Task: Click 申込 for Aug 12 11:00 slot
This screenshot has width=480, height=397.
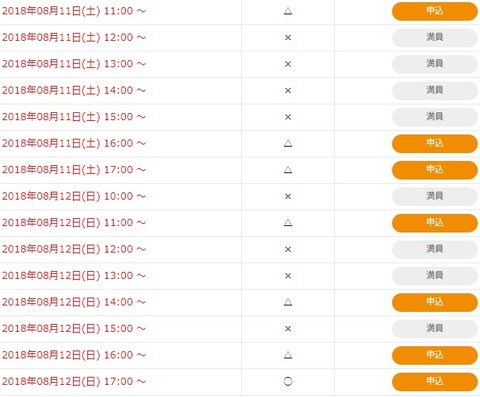Action: (435, 223)
